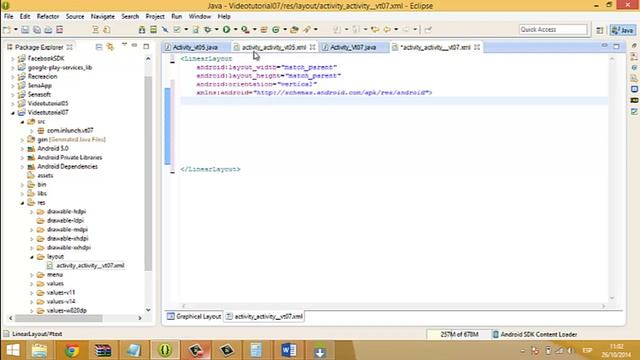Image resolution: width=640 pixels, height=360 pixels.
Task: Switch to Activity_Vt07.java editor tab
Action: [x=353, y=47]
